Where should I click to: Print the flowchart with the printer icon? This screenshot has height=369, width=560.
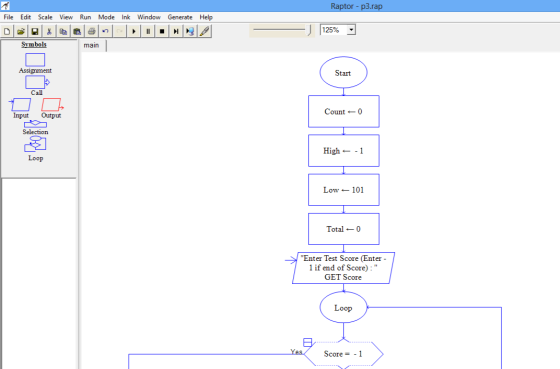click(x=91, y=31)
